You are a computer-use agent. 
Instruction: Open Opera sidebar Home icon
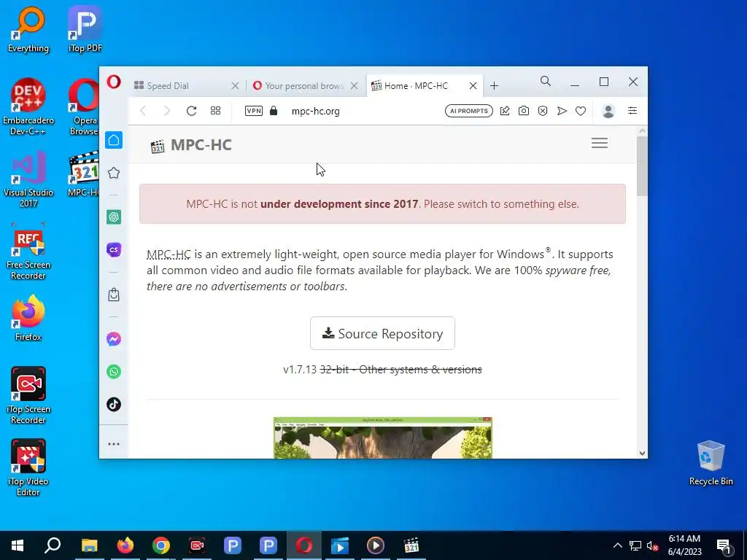coord(114,140)
